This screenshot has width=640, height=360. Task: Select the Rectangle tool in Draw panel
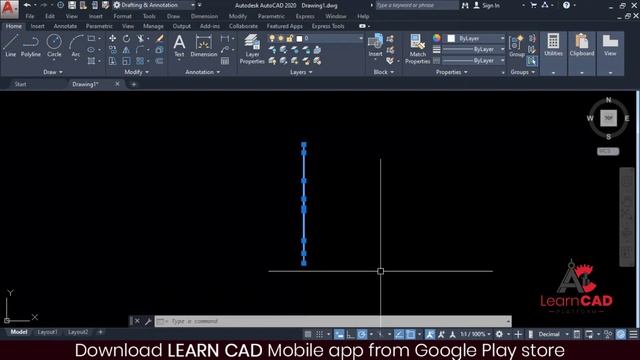click(91, 38)
